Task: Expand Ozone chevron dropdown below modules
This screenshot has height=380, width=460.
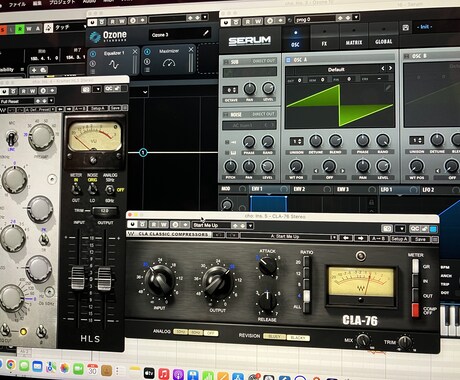Action: point(145,92)
